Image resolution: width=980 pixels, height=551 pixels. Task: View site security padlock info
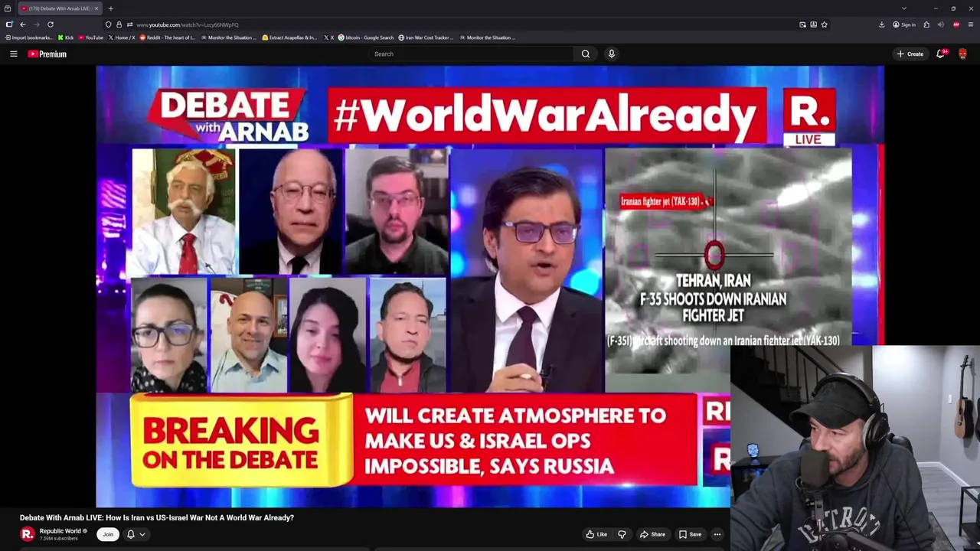[119, 24]
